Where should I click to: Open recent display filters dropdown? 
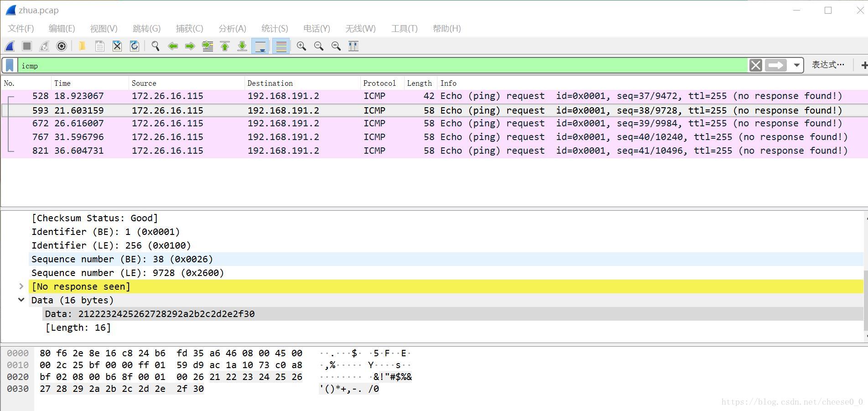click(x=796, y=65)
